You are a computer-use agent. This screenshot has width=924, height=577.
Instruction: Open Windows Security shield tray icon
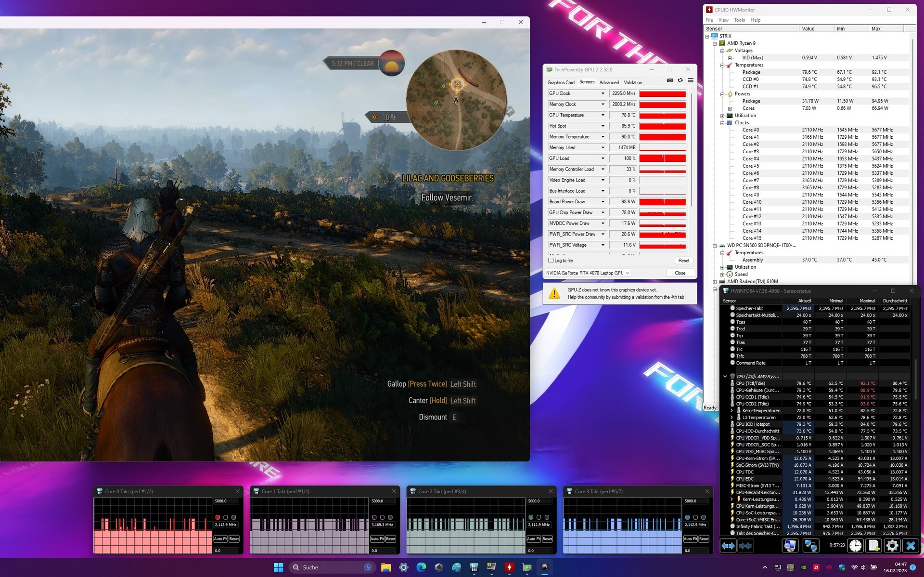(842, 567)
